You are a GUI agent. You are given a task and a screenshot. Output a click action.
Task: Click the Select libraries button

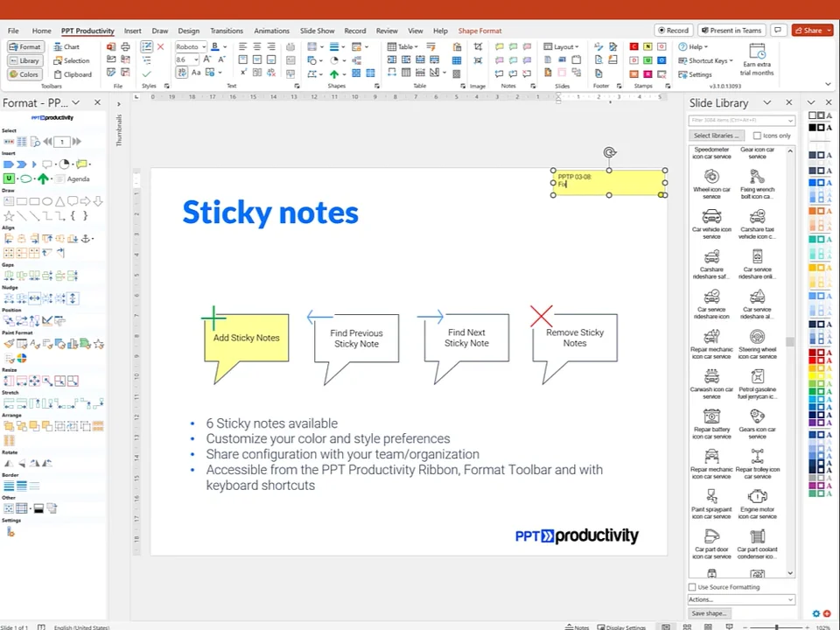(717, 136)
